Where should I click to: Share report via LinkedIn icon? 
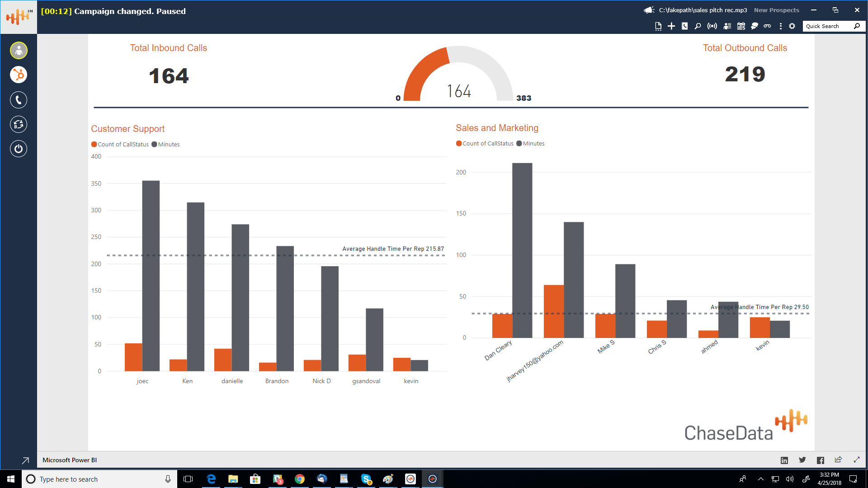784,460
